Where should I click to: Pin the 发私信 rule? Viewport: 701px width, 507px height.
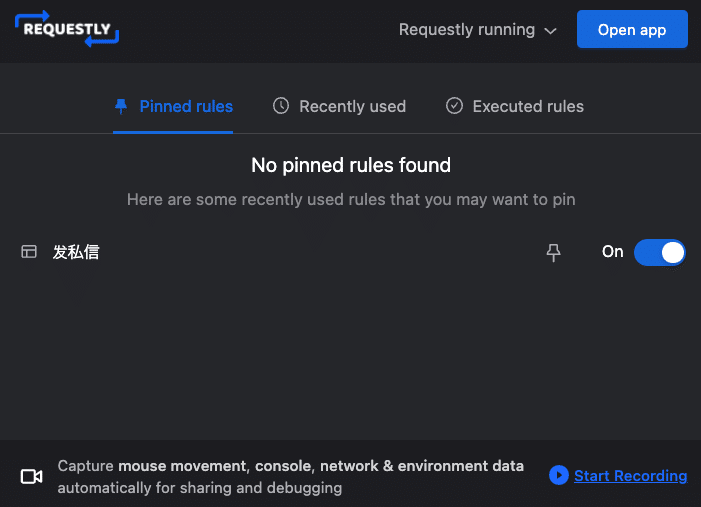coord(554,253)
